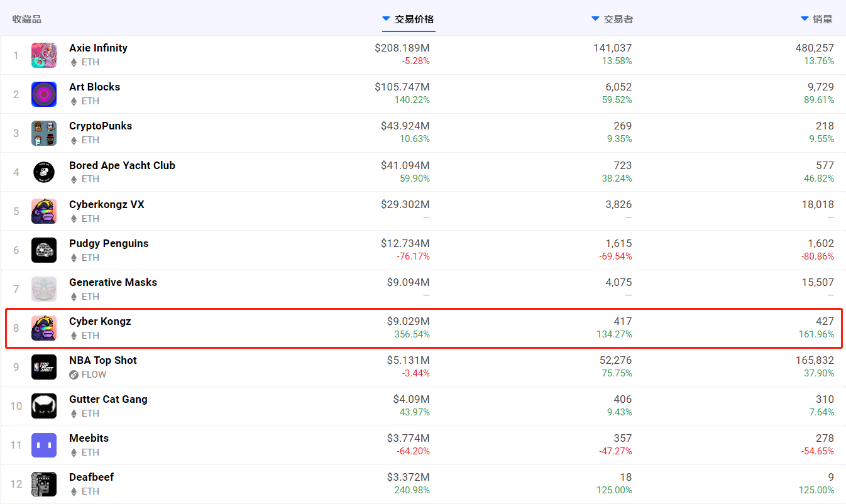Click the 18,018 sales value
Viewport: 846px width, 504px height.
tap(818, 204)
